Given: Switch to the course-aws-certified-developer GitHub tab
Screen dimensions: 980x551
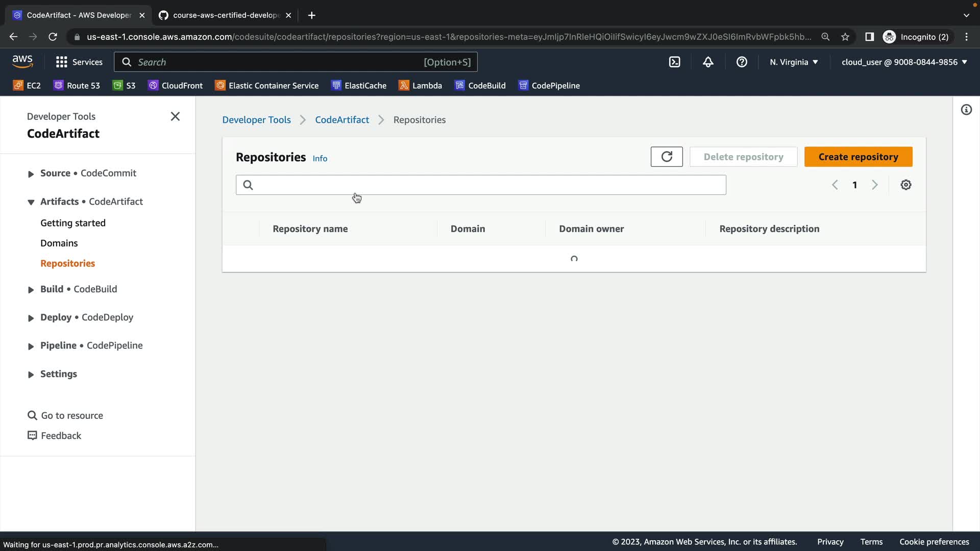Looking at the screenshot, I should (x=225, y=15).
